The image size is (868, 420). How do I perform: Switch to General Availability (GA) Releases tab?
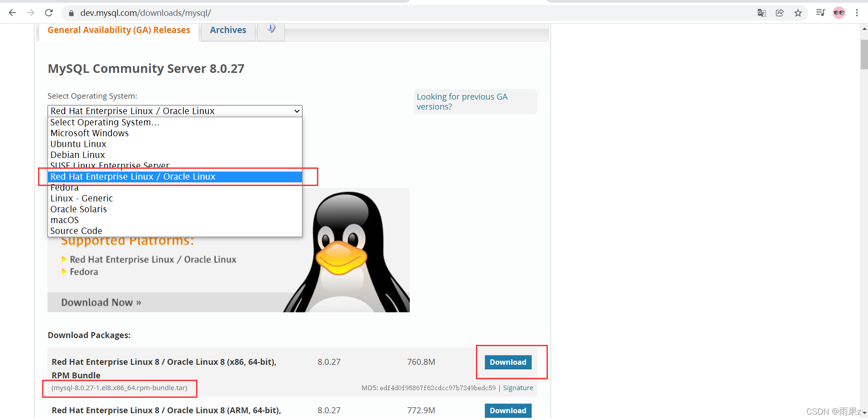tap(119, 30)
